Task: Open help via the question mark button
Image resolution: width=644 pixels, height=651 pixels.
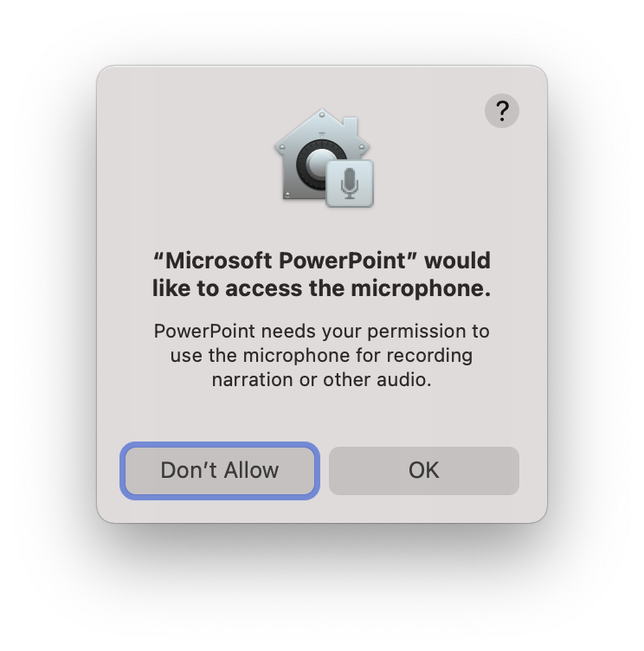Action: 501,111
